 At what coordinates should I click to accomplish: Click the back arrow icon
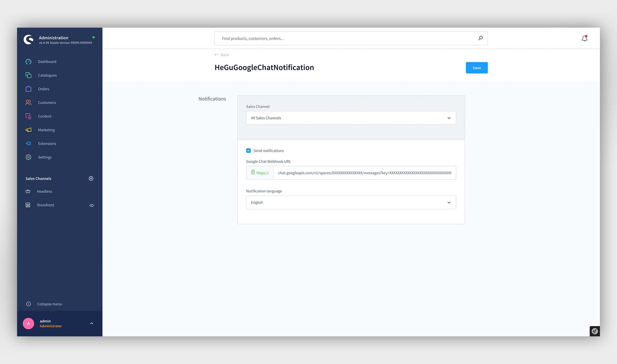click(x=217, y=55)
